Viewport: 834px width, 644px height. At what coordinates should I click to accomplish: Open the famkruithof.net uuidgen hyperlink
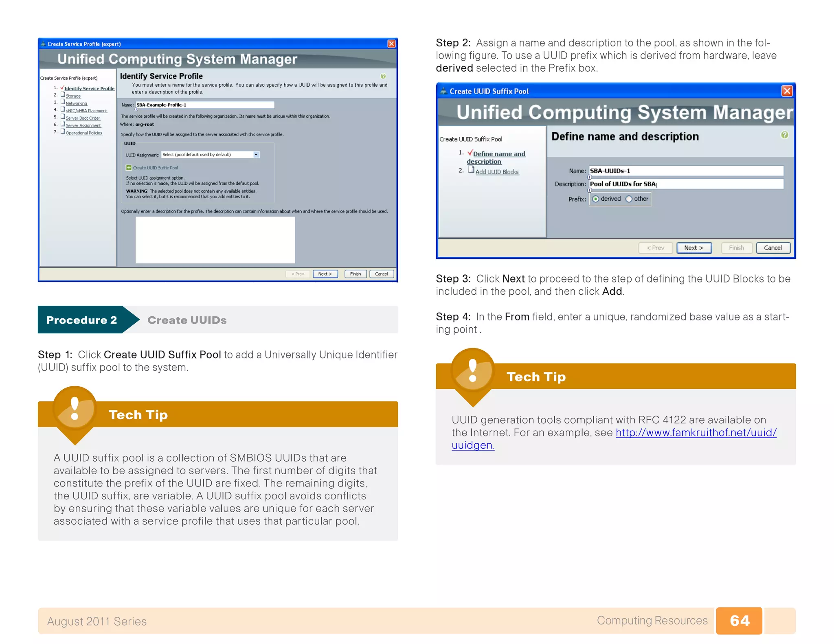pyautogui.click(x=696, y=432)
